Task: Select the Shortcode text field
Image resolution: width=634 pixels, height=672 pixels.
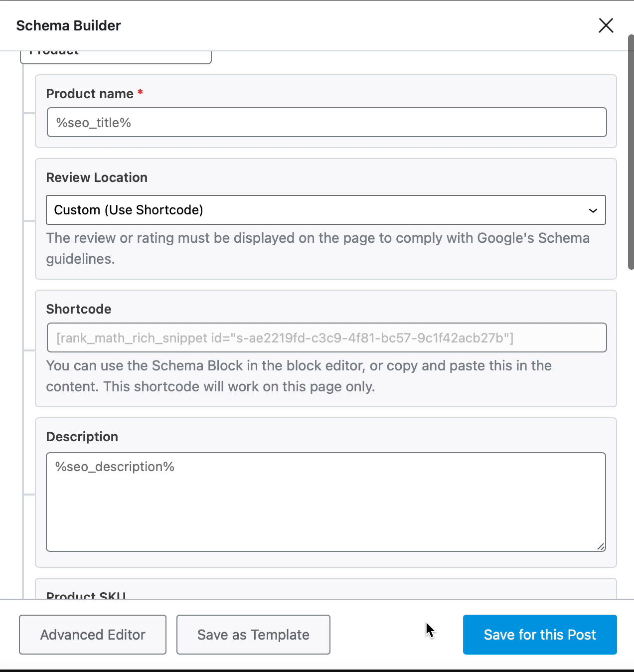Action: click(326, 338)
